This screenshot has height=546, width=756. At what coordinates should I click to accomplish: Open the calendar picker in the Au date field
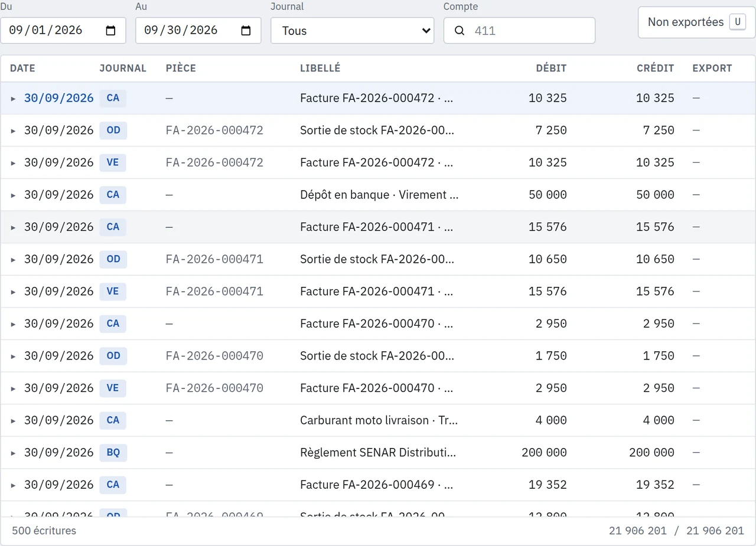[x=246, y=31]
